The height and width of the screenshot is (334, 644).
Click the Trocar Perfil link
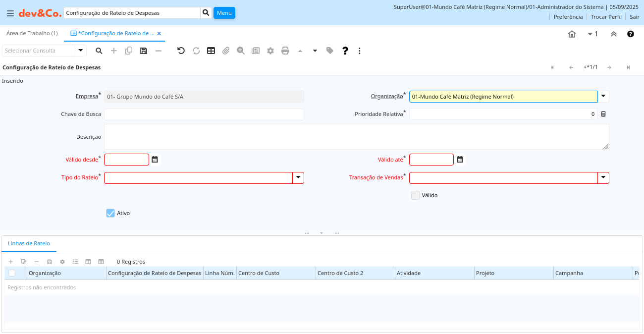click(x=606, y=17)
